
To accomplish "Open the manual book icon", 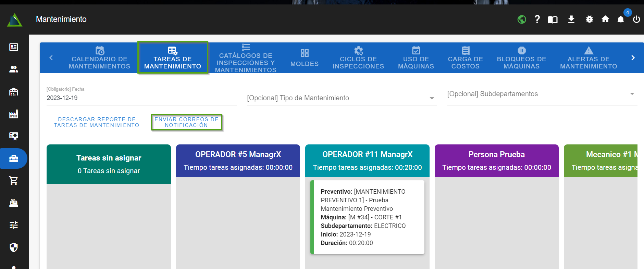I will click(x=553, y=20).
